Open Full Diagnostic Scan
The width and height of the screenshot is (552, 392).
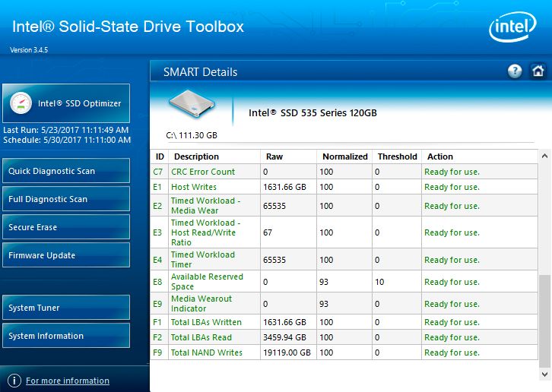click(66, 199)
